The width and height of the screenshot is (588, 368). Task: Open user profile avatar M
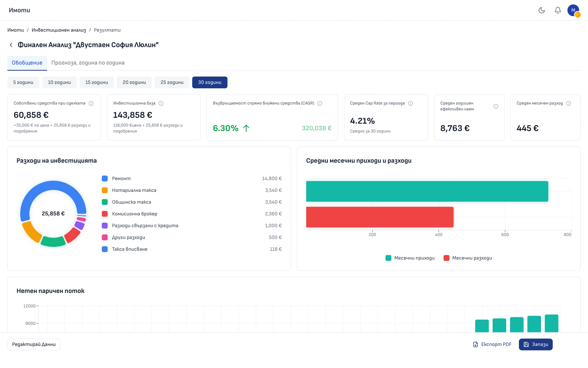(x=573, y=10)
